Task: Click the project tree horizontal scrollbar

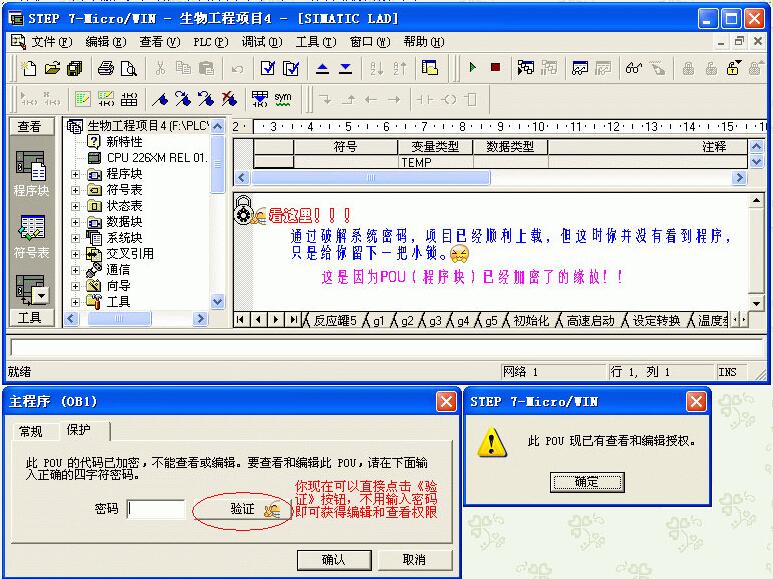Action: point(119,319)
